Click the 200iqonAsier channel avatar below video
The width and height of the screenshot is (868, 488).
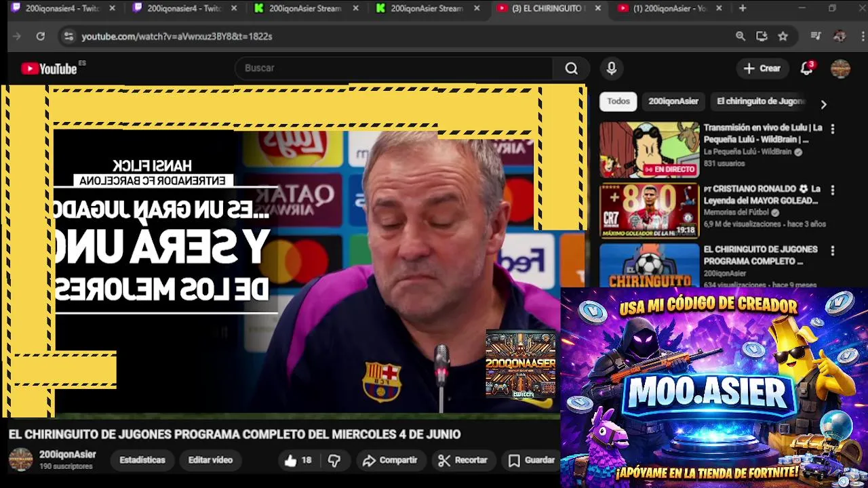tap(20, 460)
